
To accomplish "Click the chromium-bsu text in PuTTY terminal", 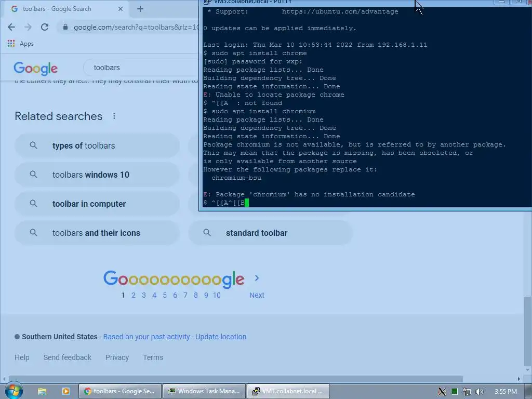I will coord(236,178).
